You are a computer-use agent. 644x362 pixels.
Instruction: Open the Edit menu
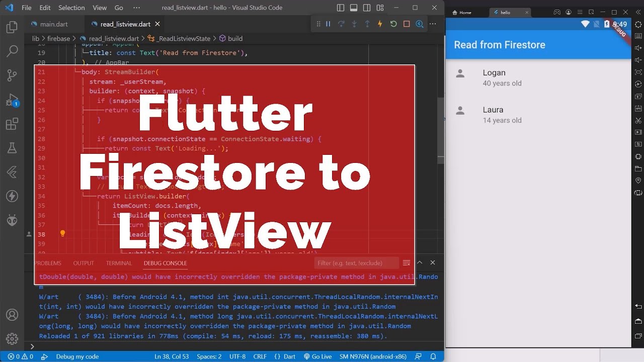pos(45,8)
